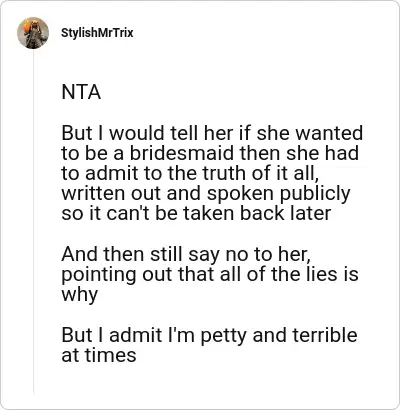Click the final line "at times"

click(x=99, y=355)
